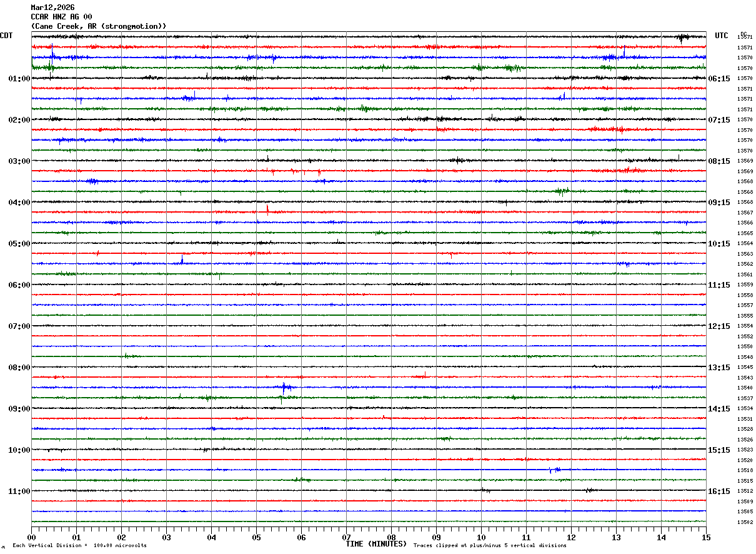Click minute tick label 12 on time axis
This screenshot has height=554, width=756.
(x=571, y=538)
